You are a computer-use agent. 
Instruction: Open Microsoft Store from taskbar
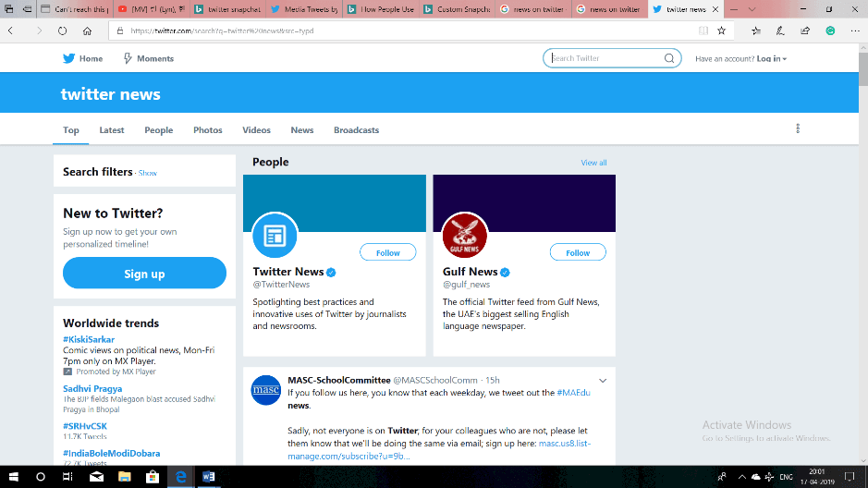(x=153, y=476)
